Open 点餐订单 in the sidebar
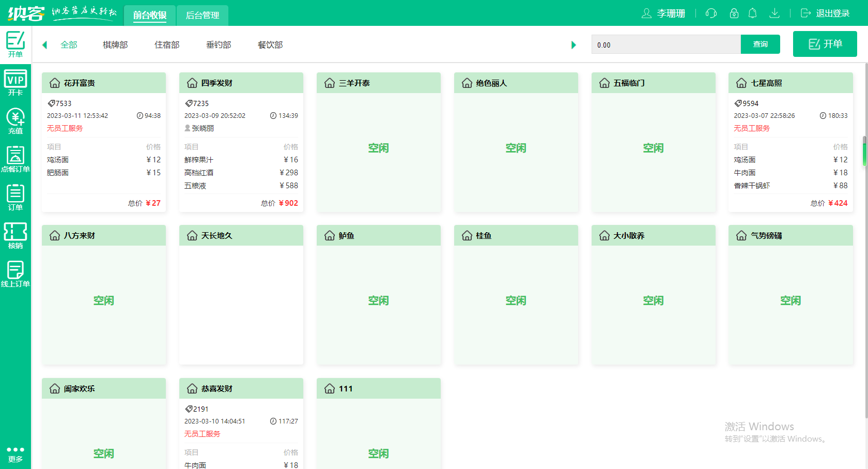Viewport: 868px width, 469px height. click(x=15, y=159)
